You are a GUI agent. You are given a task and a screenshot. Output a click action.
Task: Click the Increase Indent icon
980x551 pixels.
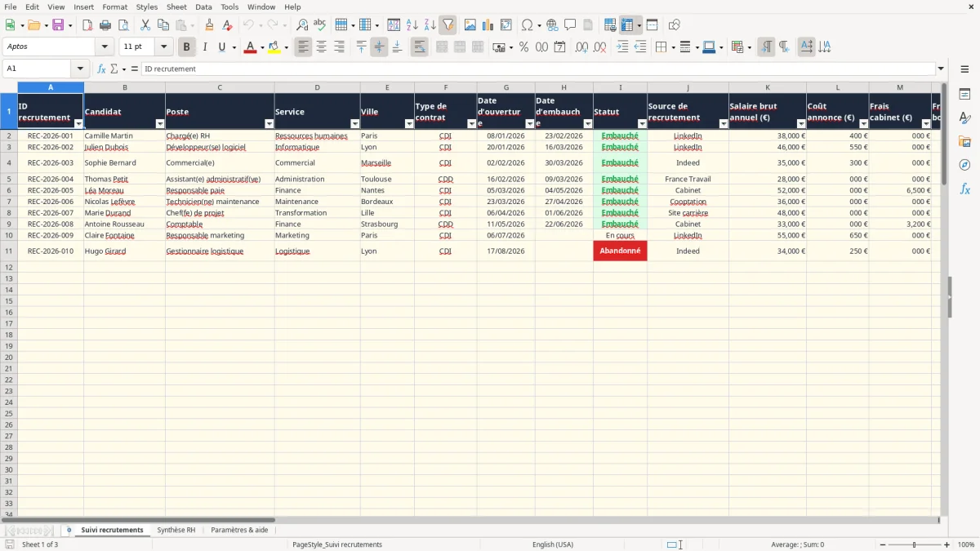click(x=622, y=47)
